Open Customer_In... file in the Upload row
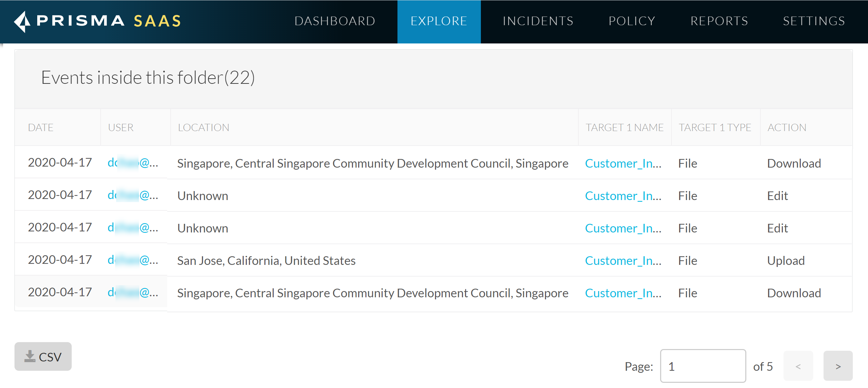This screenshot has width=868, height=388. point(623,261)
